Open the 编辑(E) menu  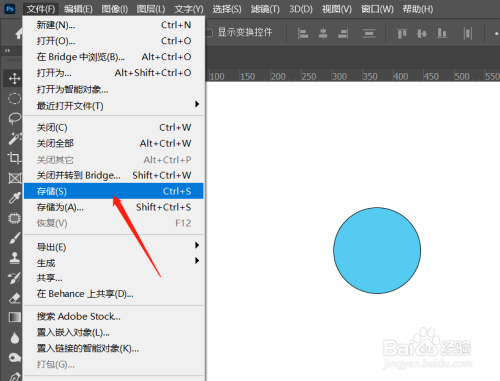click(x=78, y=9)
